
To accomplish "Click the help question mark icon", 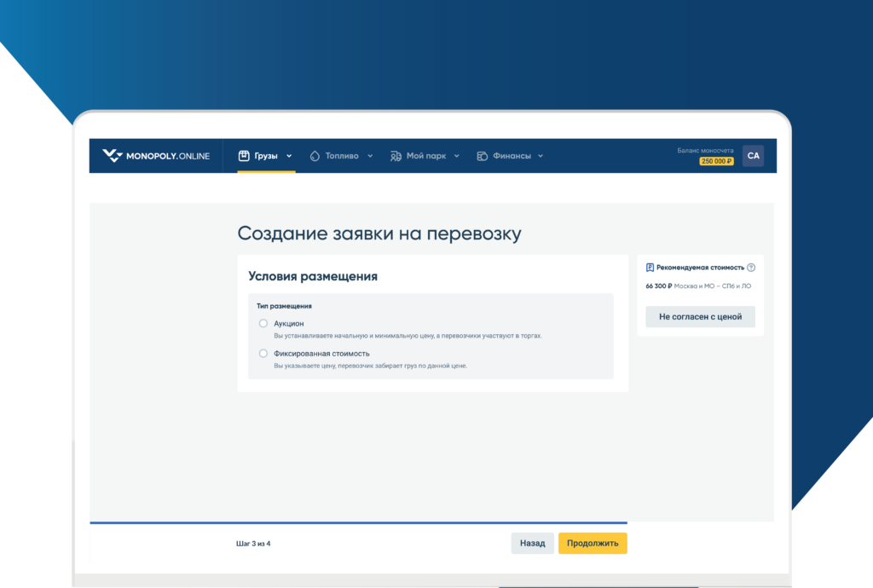I will (751, 268).
